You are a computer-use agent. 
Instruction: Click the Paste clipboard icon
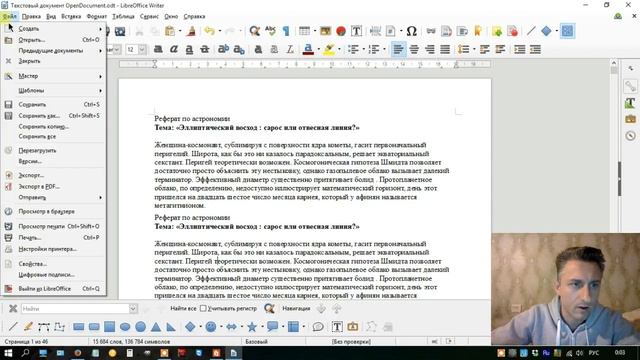170,31
